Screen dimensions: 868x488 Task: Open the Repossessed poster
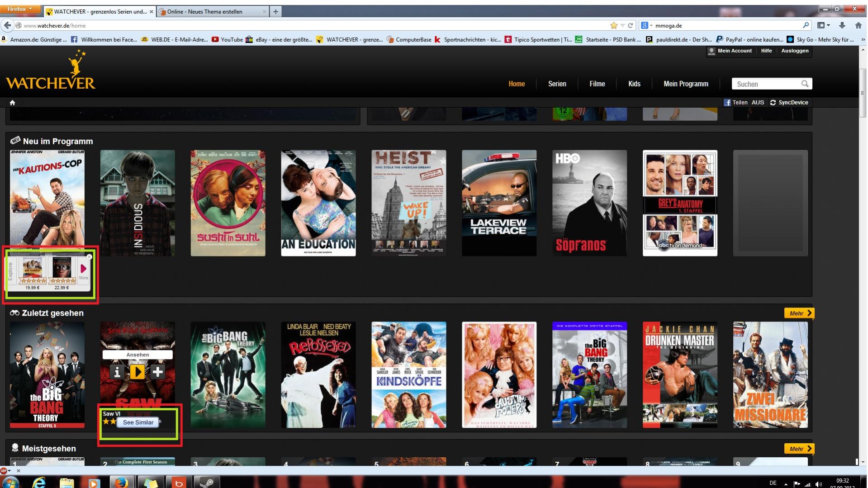click(x=318, y=375)
